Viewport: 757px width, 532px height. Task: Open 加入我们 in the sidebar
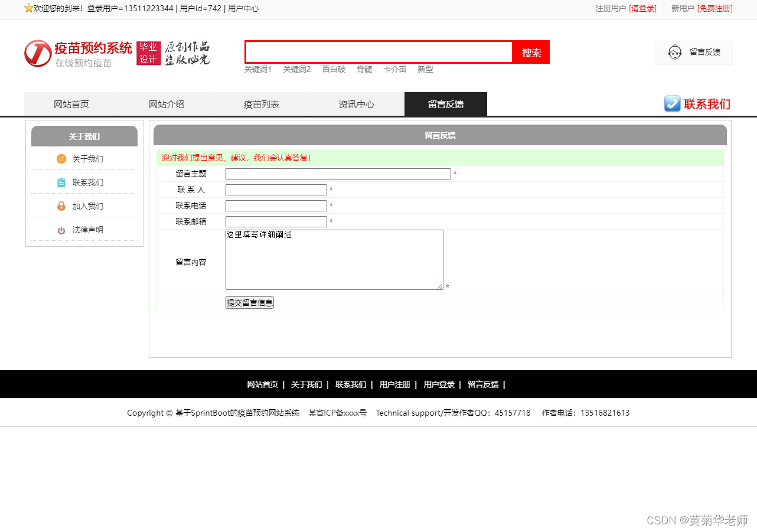[87, 206]
